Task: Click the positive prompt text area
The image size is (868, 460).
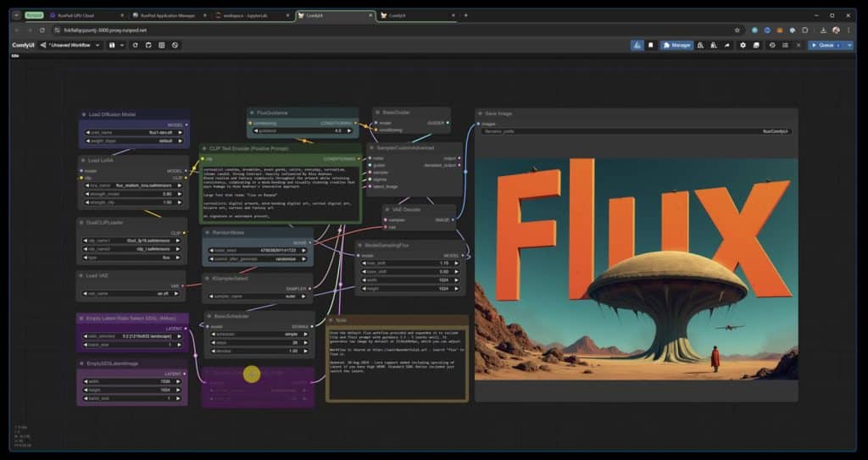Action: tap(281, 192)
